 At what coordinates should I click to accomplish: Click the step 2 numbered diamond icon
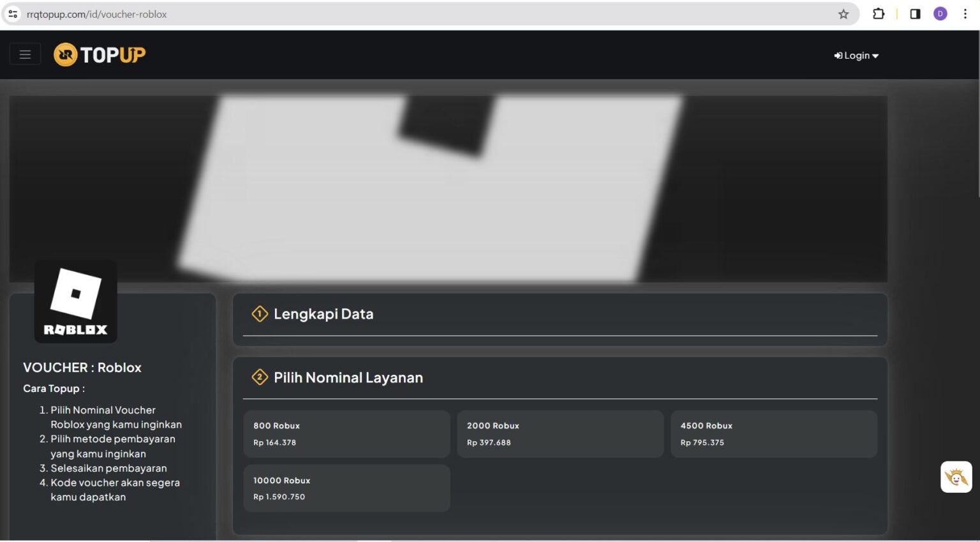point(259,377)
